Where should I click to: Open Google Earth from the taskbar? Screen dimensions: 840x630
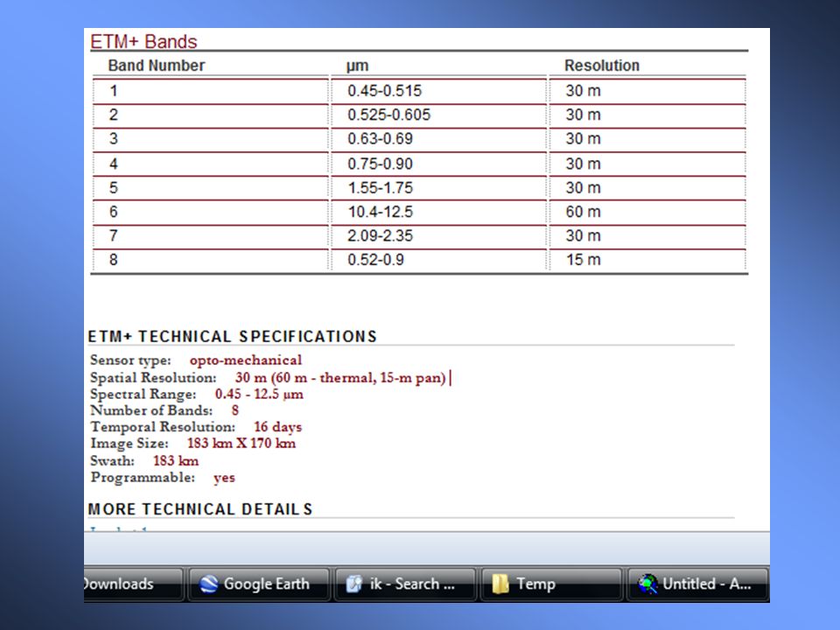(258, 584)
